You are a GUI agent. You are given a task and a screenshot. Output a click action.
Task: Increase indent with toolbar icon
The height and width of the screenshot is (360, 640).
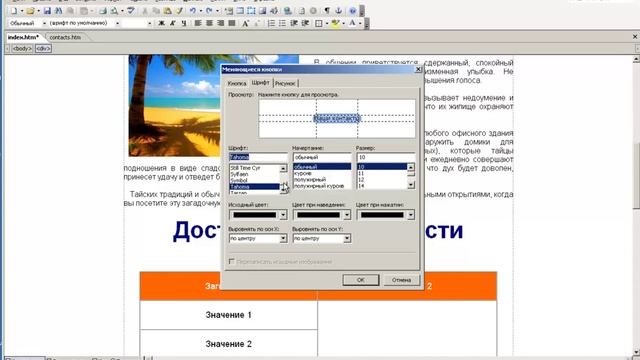coord(305,23)
